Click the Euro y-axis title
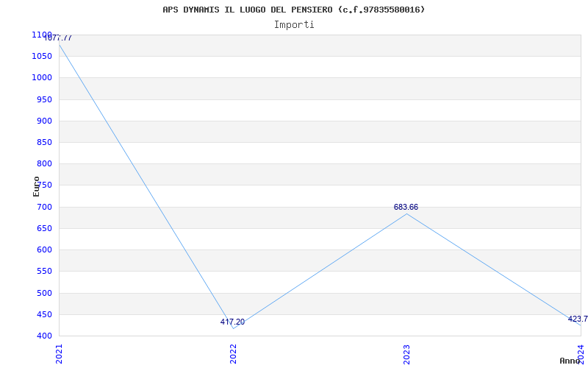The image size is (588, 368). click(x=36, y=186)
